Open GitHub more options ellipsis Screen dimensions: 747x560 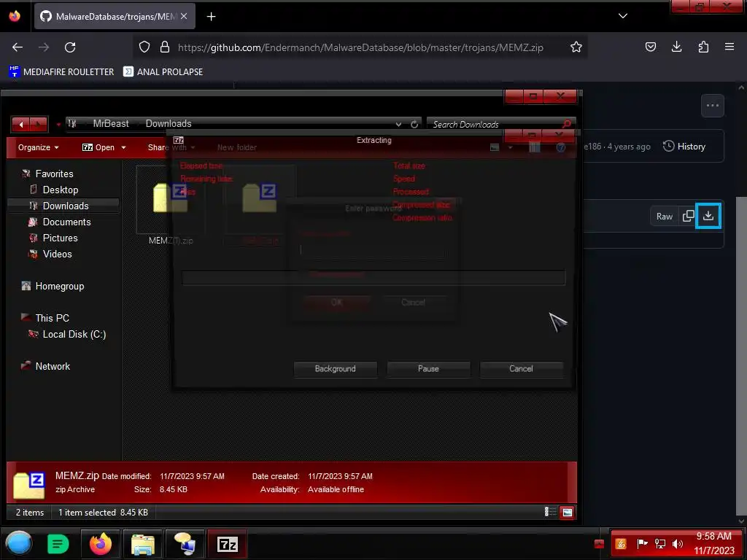click(x=712, y=106)
